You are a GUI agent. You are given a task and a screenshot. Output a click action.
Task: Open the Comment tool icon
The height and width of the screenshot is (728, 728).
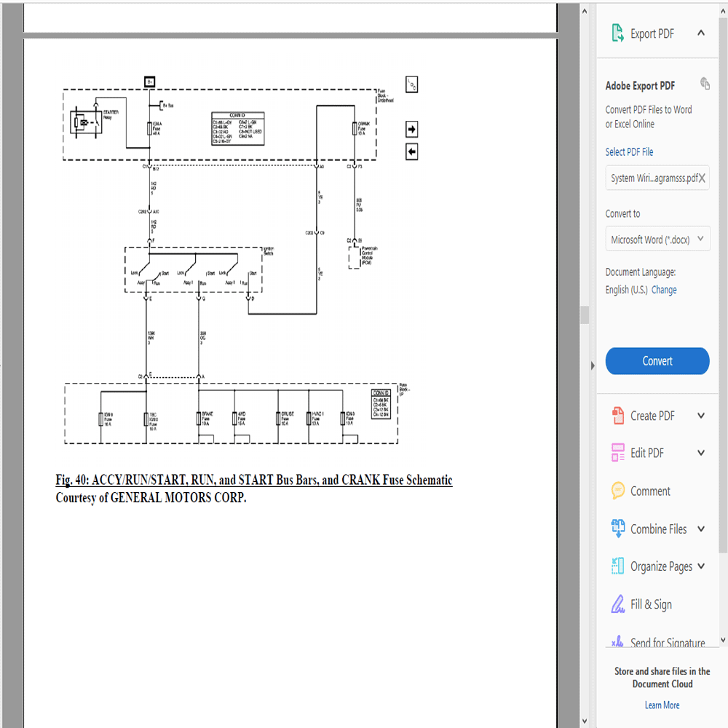point(617,491)
